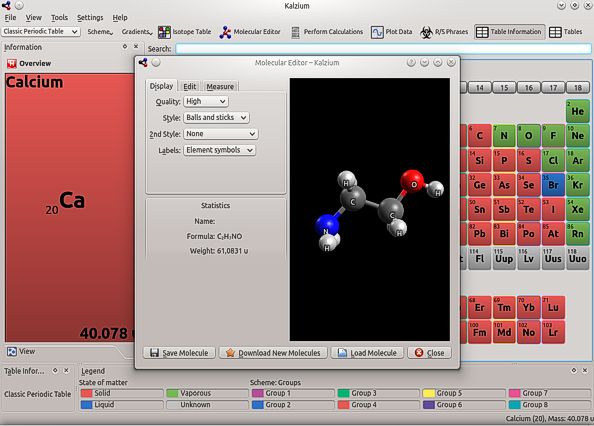The image size is (594, 426).
Task: Float the Table Information panel
Action: click(x=55, y=370)
